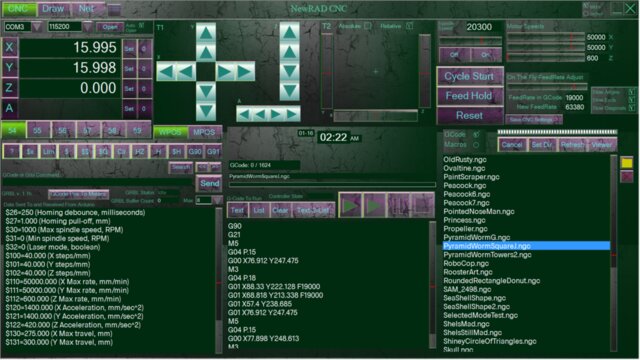Click the yellow square beside the file list
This screenshot has height=360, width=640.
(627, 162)
